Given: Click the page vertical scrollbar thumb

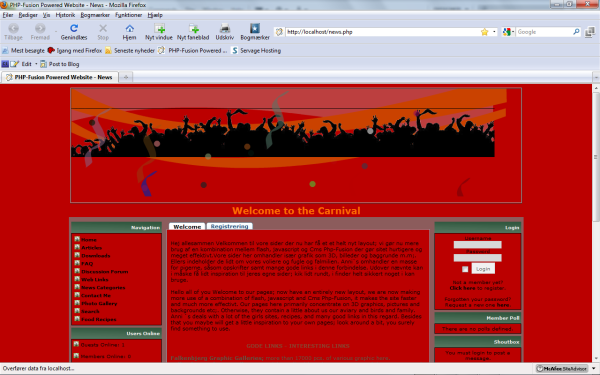Looking at the screenshot, I should tap(595, 156).
